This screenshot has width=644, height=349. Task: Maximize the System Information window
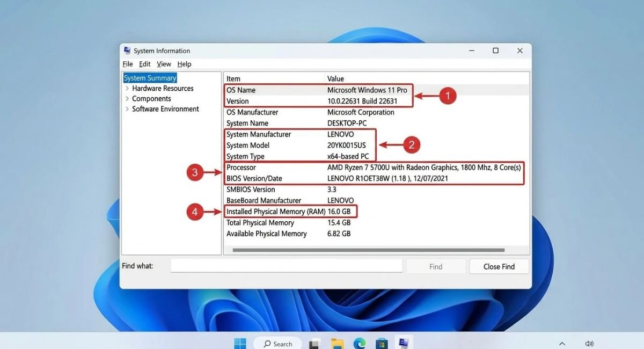[495, 50]
